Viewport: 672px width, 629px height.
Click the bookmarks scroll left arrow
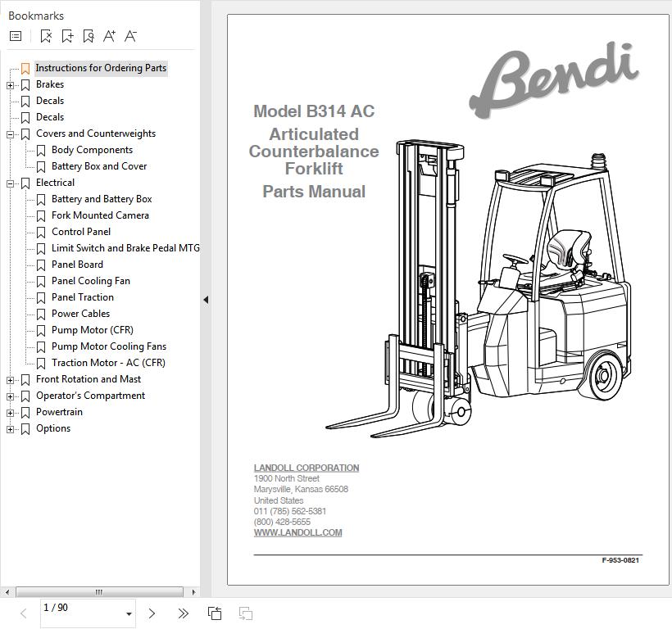tap(7, 592)
